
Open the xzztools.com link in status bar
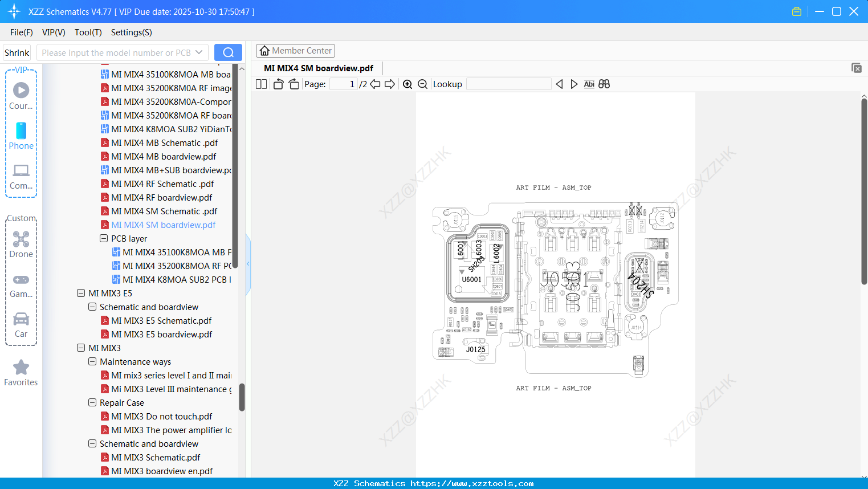click(x=472, y=483)
